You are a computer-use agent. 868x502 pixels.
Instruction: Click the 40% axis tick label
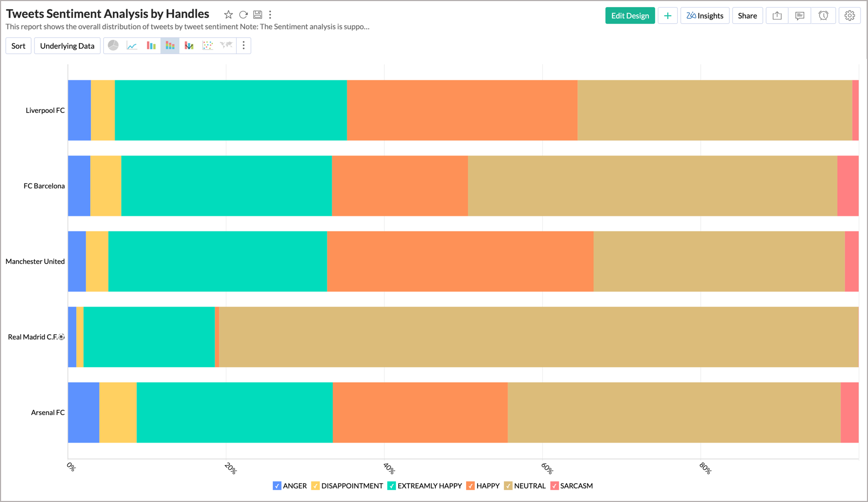point(389,468)
